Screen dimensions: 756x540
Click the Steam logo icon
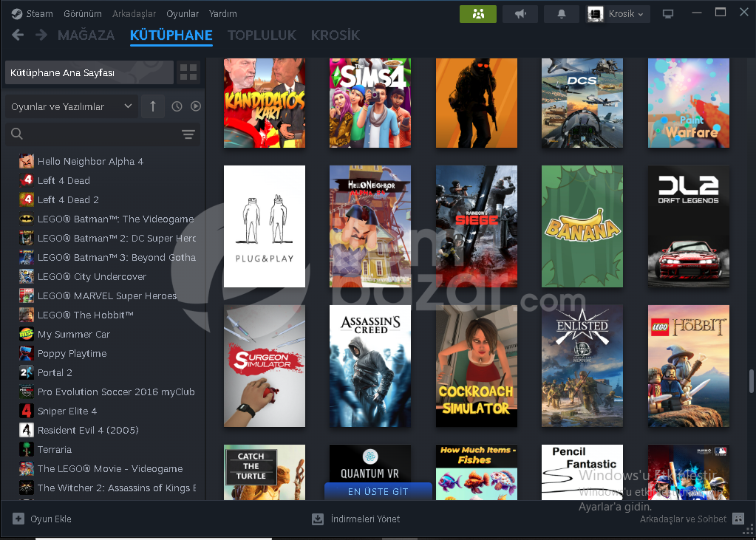pyautogui.click(x=16, y=13)
